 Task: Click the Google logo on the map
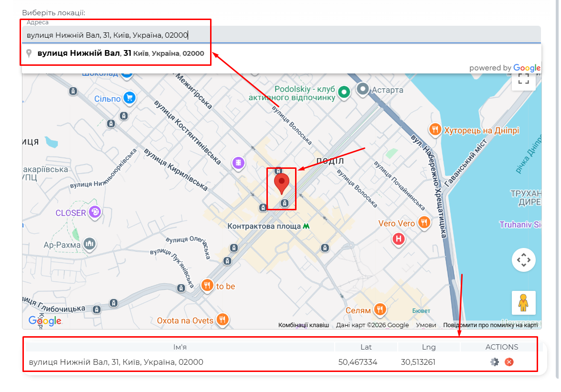tap(45, 320)
